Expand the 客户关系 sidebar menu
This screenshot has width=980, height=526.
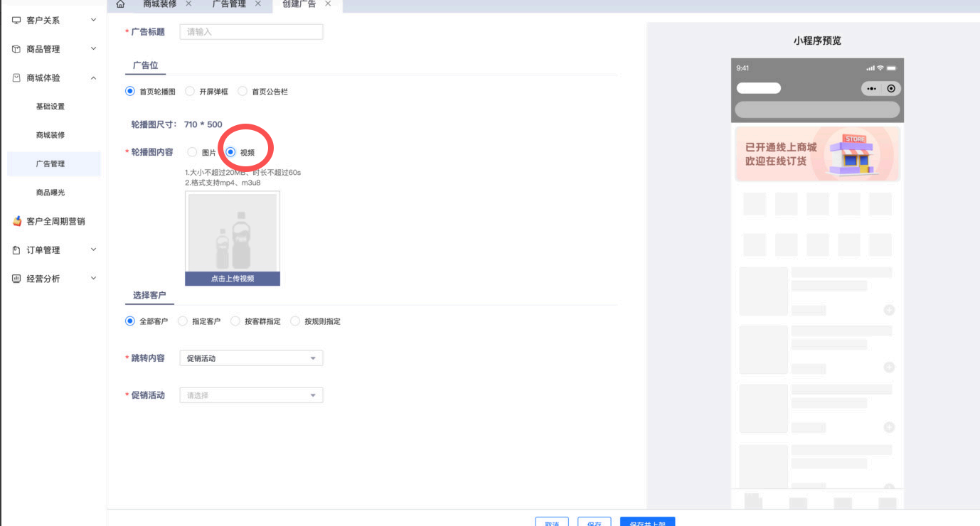click(x=53, y=21)
